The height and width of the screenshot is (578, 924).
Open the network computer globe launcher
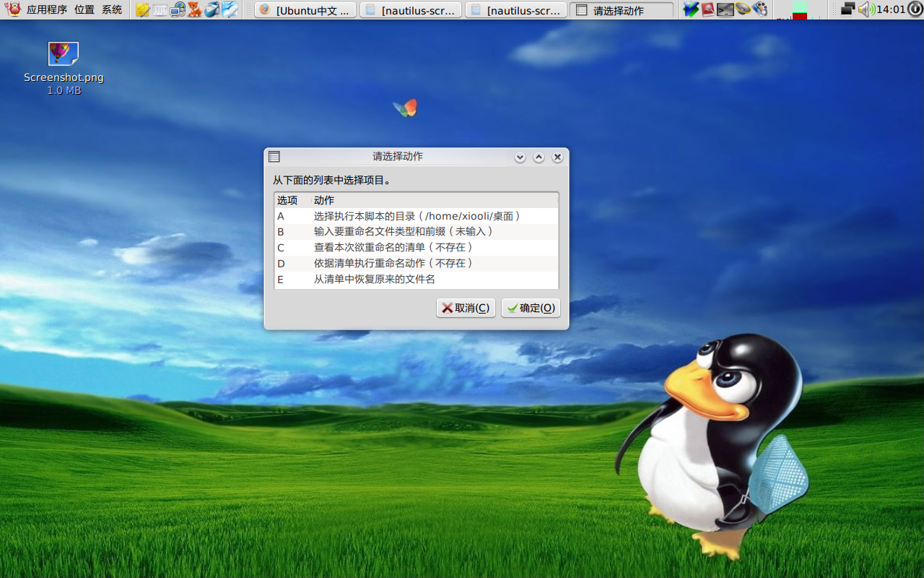tap(178, 9)
